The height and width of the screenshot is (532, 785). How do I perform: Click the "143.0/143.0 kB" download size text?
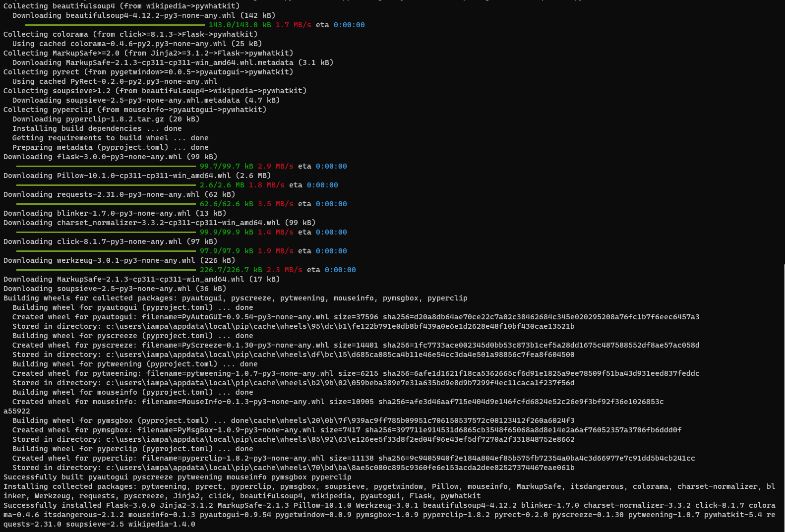(x=240, y=25)
